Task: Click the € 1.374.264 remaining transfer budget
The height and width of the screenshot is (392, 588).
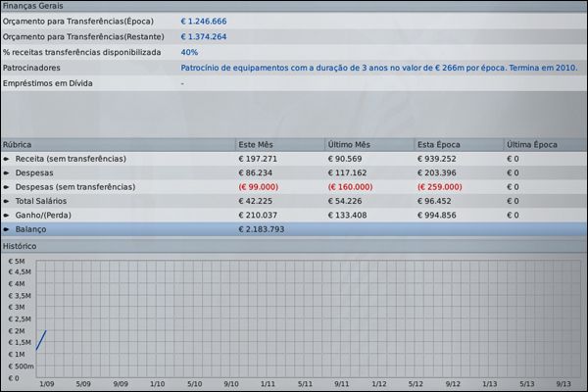Action: [x=204, y=37]
